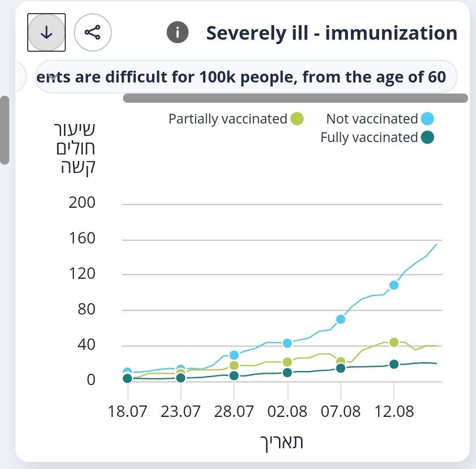476x469 pixels.
Task: Toggle the Not vaccinated series via its label
Action: point(372,119)
